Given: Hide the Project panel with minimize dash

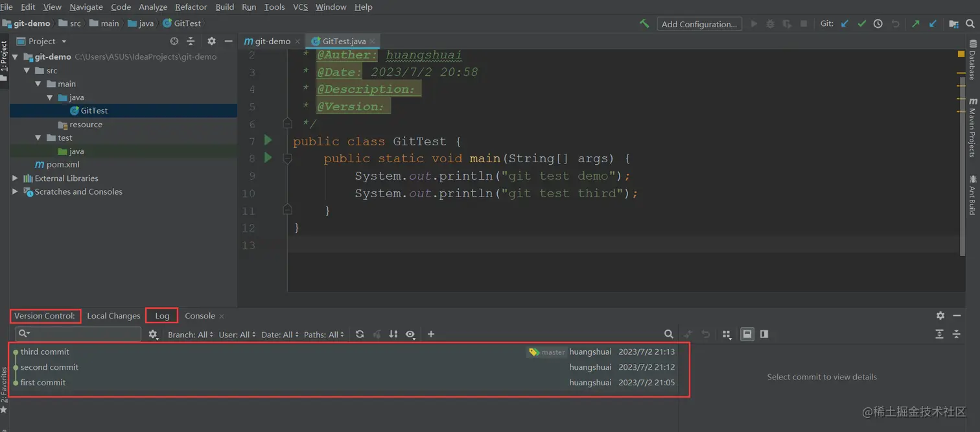Looking at the screenshot, I should click(x=228, y=41).
